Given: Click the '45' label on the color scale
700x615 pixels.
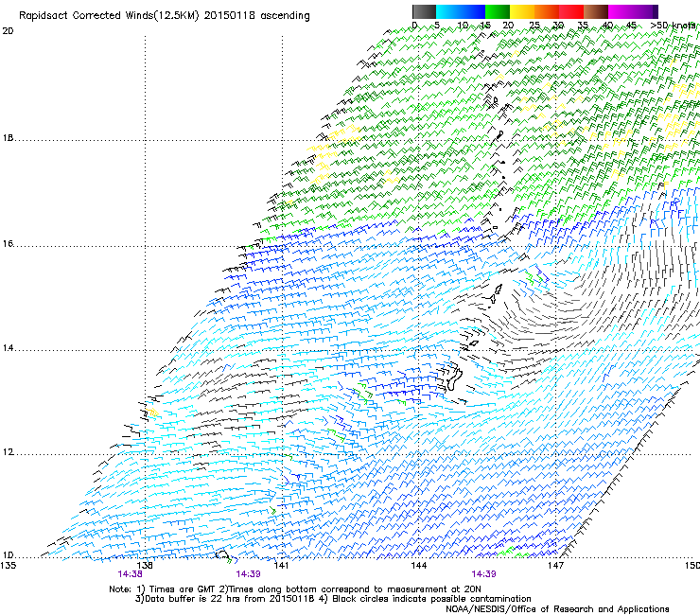Looking at the screenshot, I should point(631,25).
